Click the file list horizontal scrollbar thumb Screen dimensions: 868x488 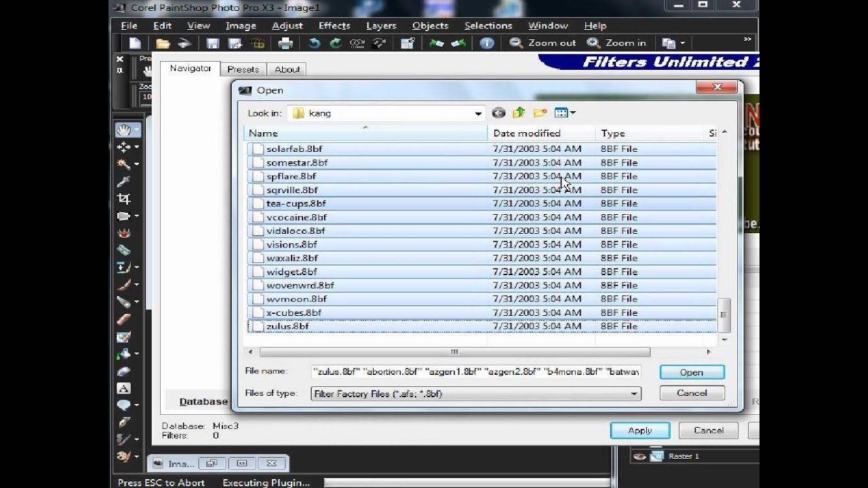(454, 352)
